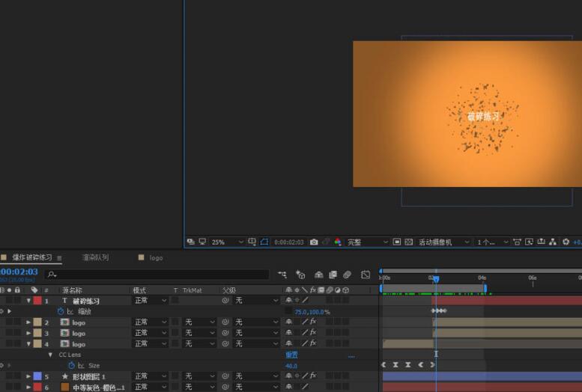
Task: Click the viewer timecode 0:00:02:03
Action: pos(289,242)
